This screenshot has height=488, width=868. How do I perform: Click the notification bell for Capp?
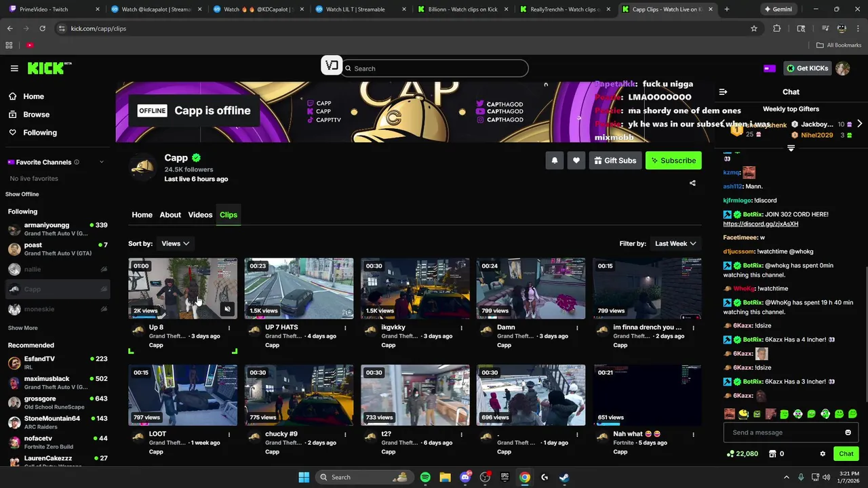pyautogui.click(x=555, y=161)
